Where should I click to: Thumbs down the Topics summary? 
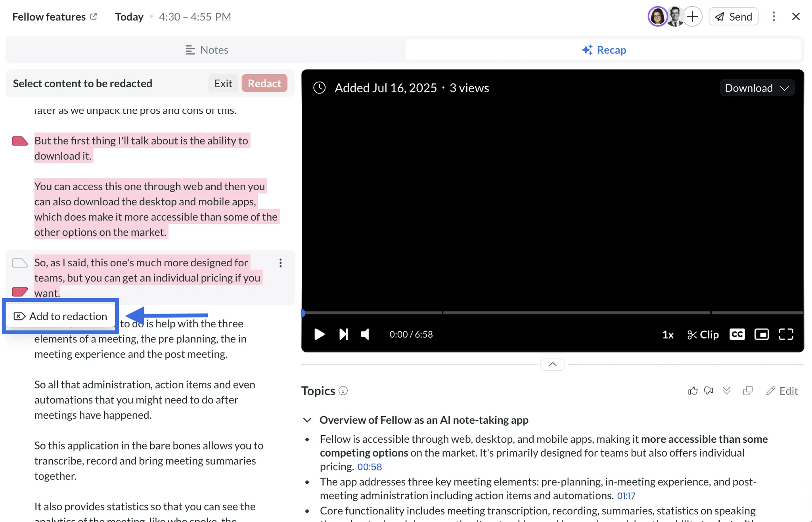click(709, 391)
